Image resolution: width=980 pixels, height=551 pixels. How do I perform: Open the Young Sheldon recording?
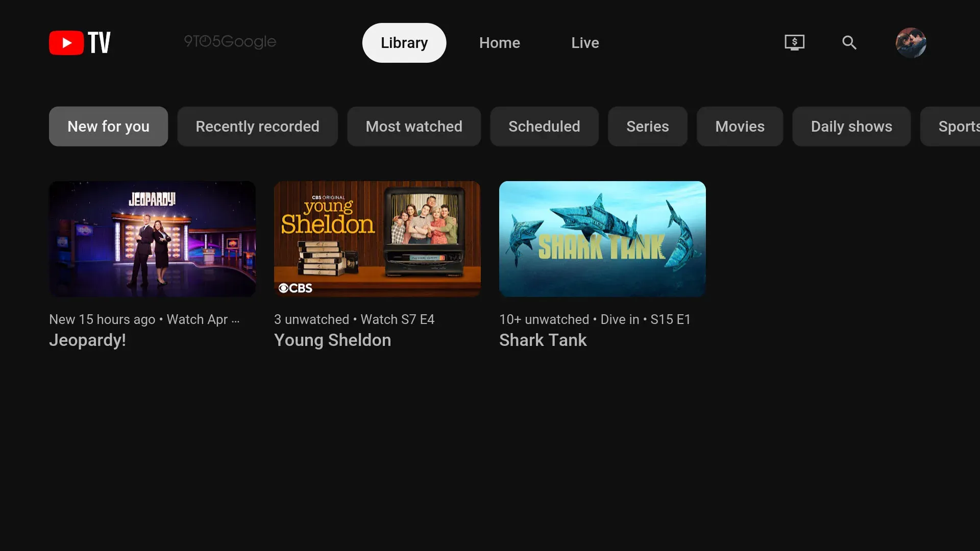[x=377, y=239]
